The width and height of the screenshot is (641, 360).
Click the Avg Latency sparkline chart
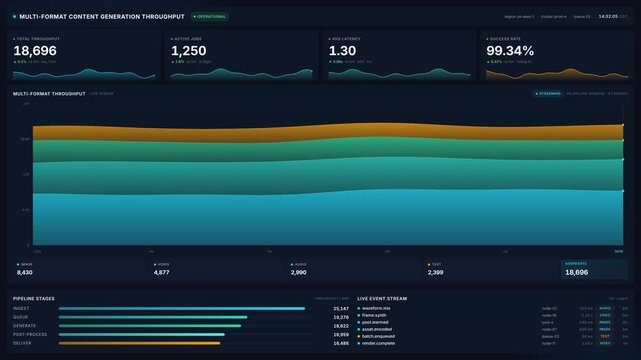pos(399,74)
